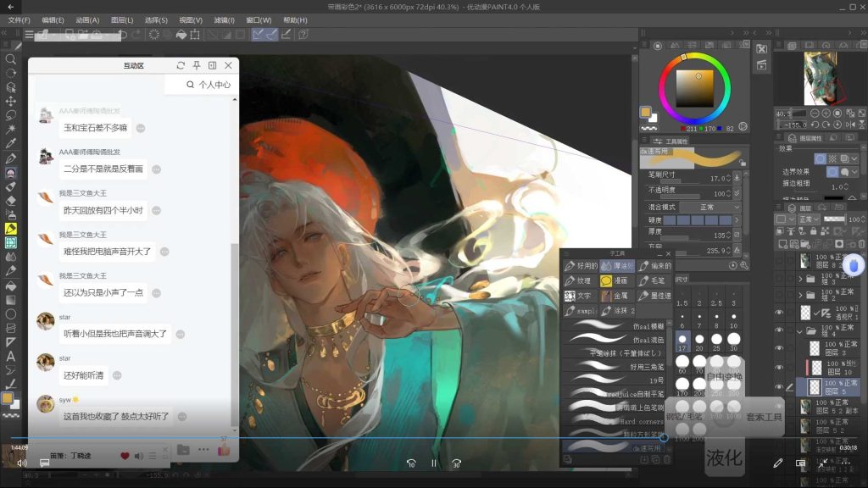Click the Navigator canvas thumbnail
This screenshot has height=488, width=868.
[x=821, y=78]
